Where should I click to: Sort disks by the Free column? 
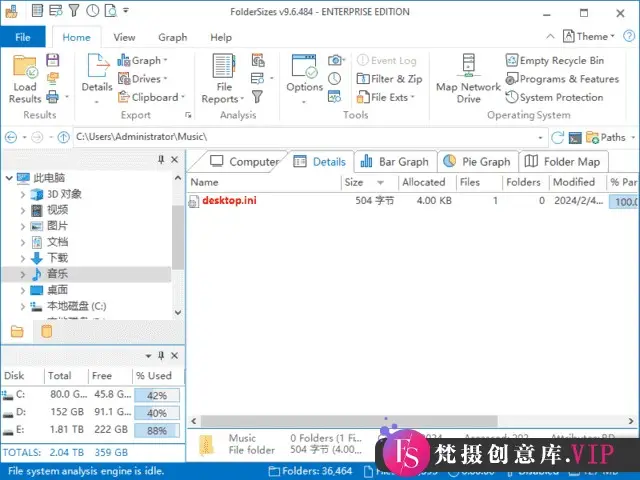click(x=110, y=376)
